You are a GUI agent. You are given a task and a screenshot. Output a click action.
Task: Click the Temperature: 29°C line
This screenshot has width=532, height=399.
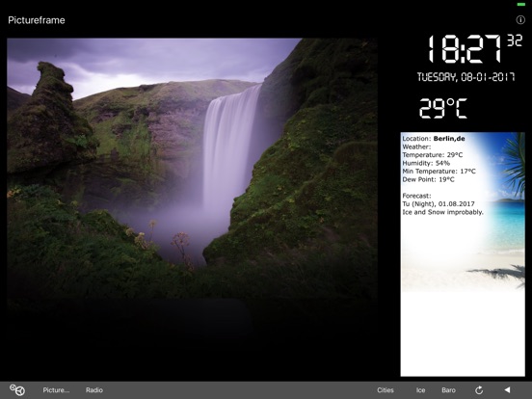tap(433, 155)
